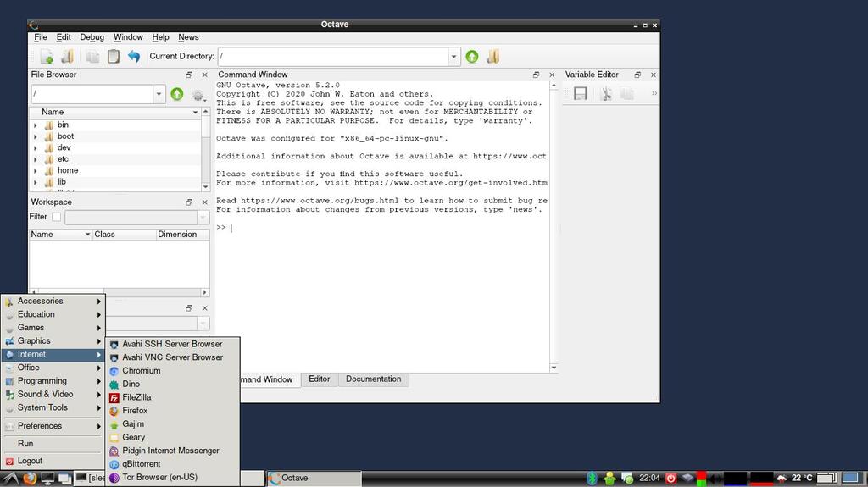
Task: Open File Browser gear settings icon
Action: [198, 95]
